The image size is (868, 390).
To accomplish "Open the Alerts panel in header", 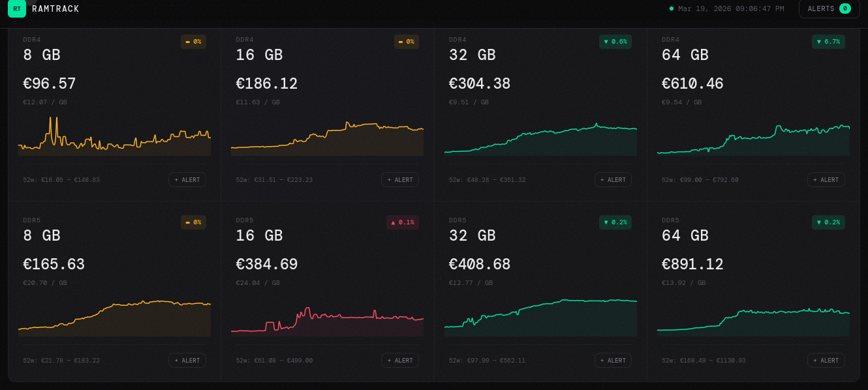I will [x=829, y=8].
